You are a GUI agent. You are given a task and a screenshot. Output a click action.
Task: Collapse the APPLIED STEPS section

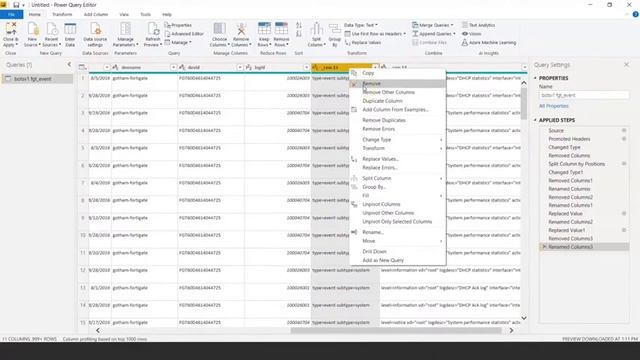[x=535, y=120]
